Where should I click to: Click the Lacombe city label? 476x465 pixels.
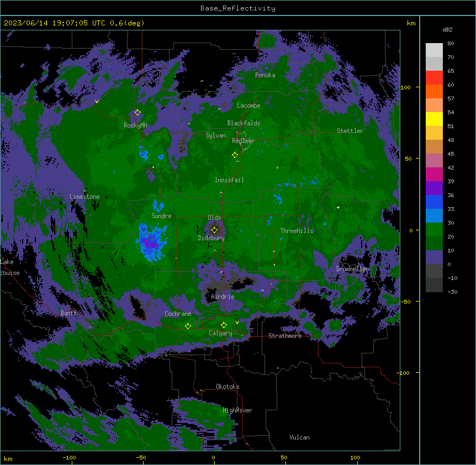click(x=248, y=105)
